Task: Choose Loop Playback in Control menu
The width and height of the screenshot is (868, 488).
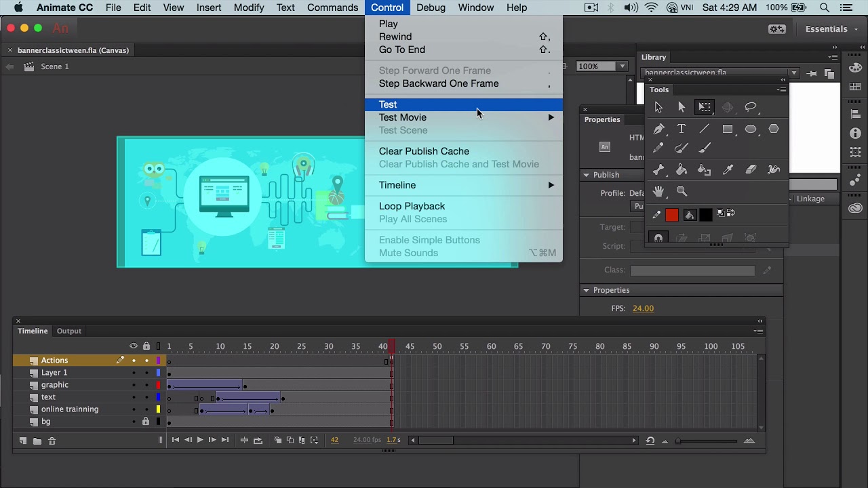Action: (464, 206)
